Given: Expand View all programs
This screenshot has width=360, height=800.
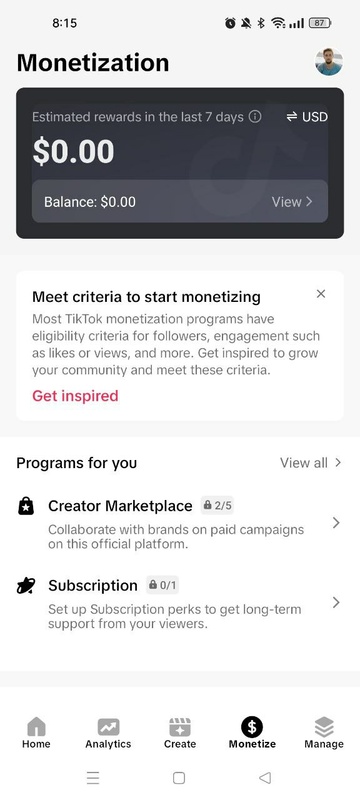Looking at the screenshot, I should click(311, 463).
